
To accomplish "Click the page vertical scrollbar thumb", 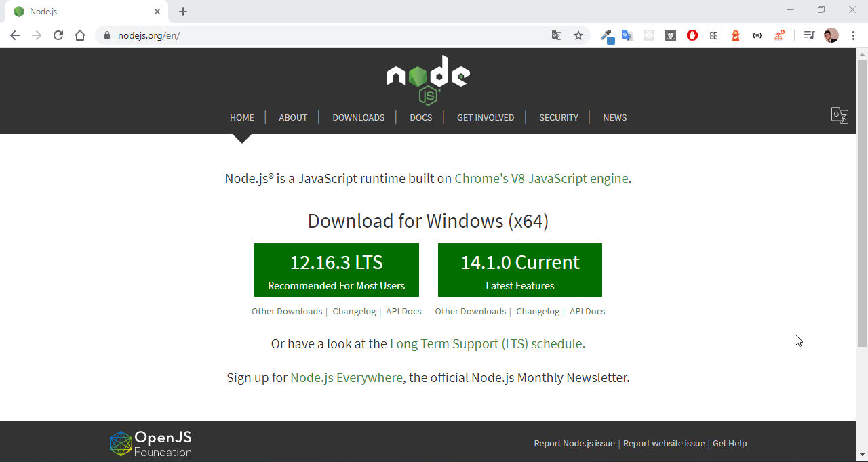I will pyautogui.click(x=862, y=203).
